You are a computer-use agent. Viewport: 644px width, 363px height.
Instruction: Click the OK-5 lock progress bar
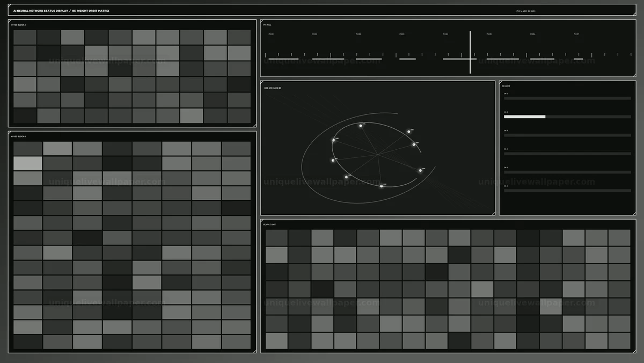pos(567,172)
